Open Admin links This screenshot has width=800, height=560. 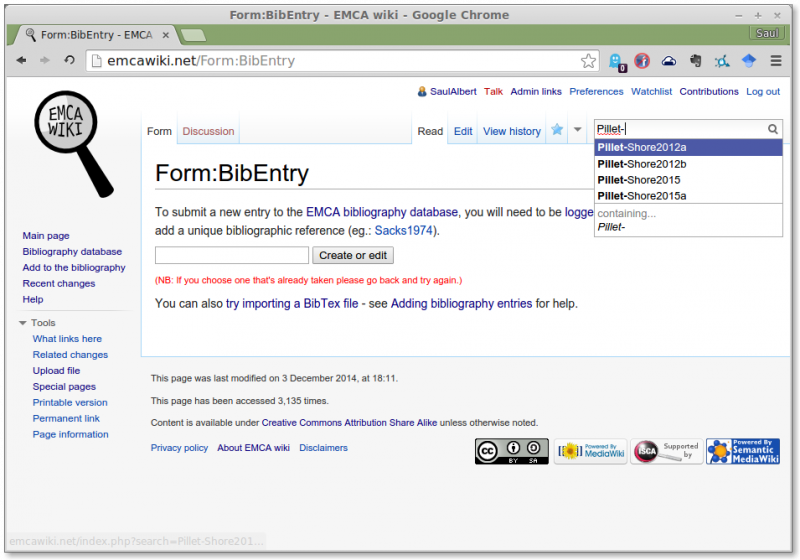pyautogui.click(x=536, y=91)
